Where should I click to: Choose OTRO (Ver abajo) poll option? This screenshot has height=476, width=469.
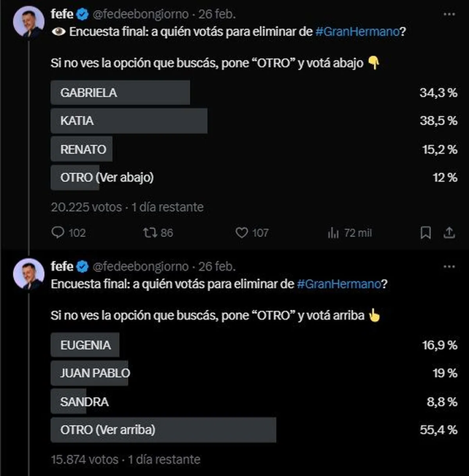click(102, 177)
